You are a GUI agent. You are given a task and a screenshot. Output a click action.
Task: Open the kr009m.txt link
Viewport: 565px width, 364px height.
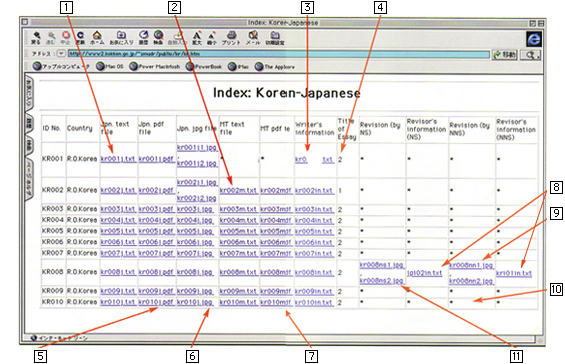pos(238,291)
